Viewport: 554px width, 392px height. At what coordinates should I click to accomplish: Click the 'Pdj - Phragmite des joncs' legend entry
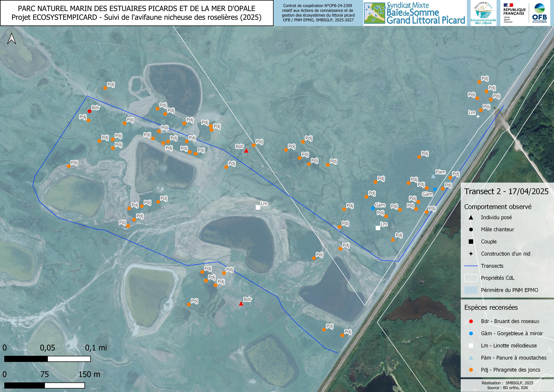point(510,370)
